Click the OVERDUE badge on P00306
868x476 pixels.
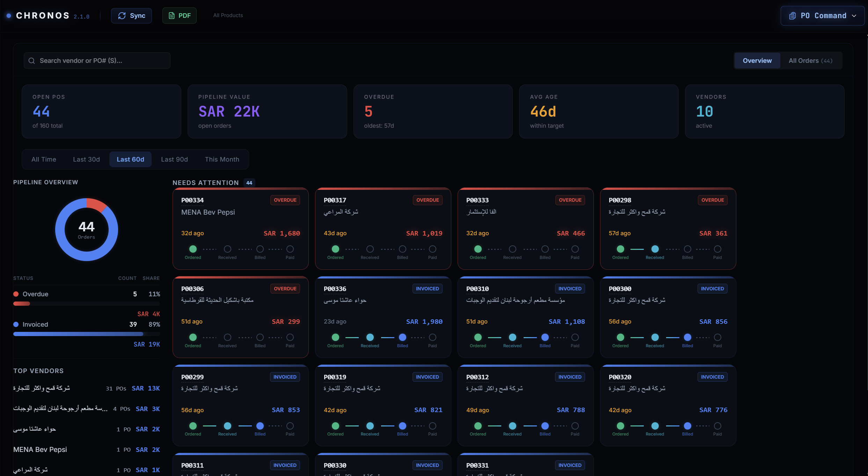pyautogui.click(x=285, y=289)
